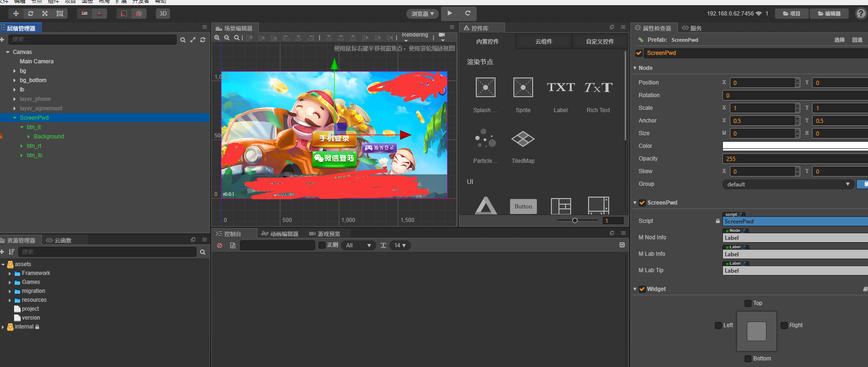Open the 浏览器 preview platform dropdown
This screenshot has width=868, height=367.
pos(423,14)
